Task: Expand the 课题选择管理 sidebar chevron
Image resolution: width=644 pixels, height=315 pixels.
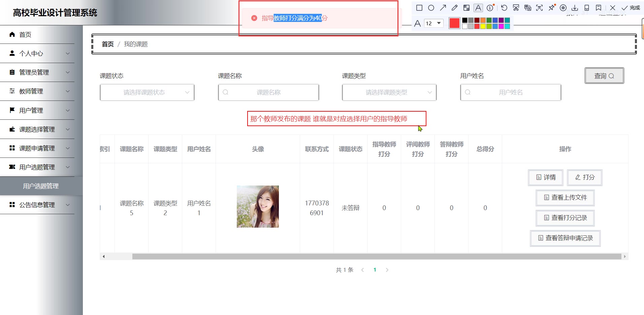Action: point(68,129)
